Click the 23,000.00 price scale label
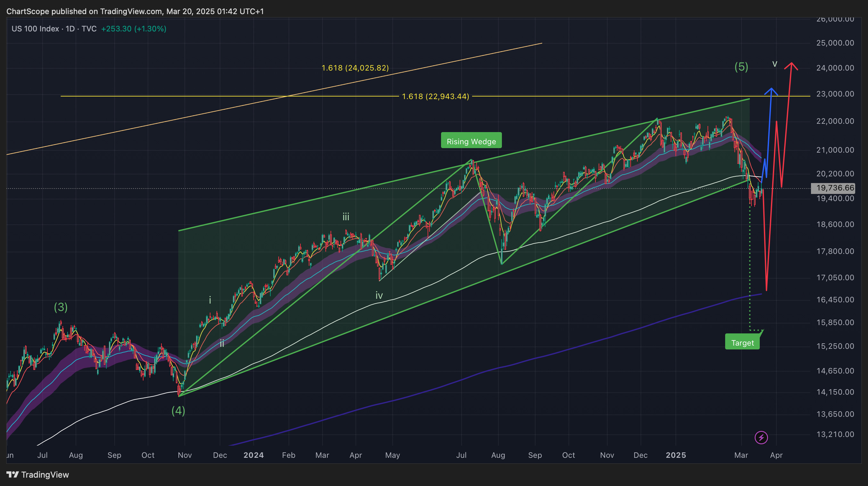 [x=835, y=94]
